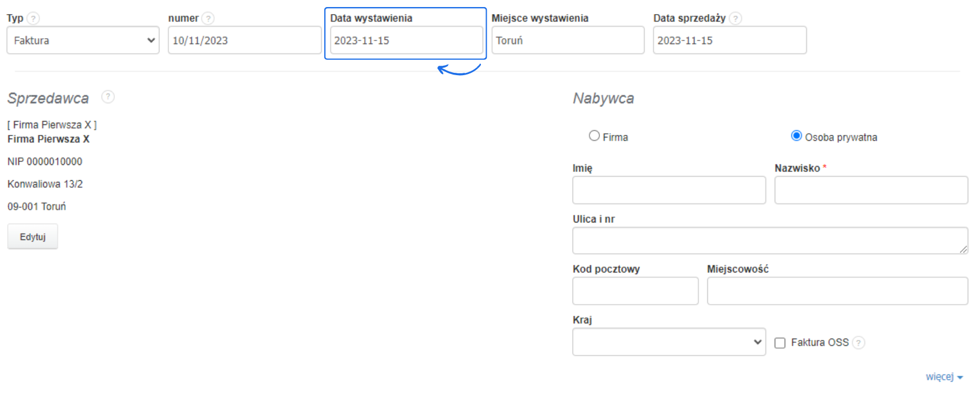The image size is (980, 398).
Task: Focus the Data wystawienia date field
Action: (406, 40)
